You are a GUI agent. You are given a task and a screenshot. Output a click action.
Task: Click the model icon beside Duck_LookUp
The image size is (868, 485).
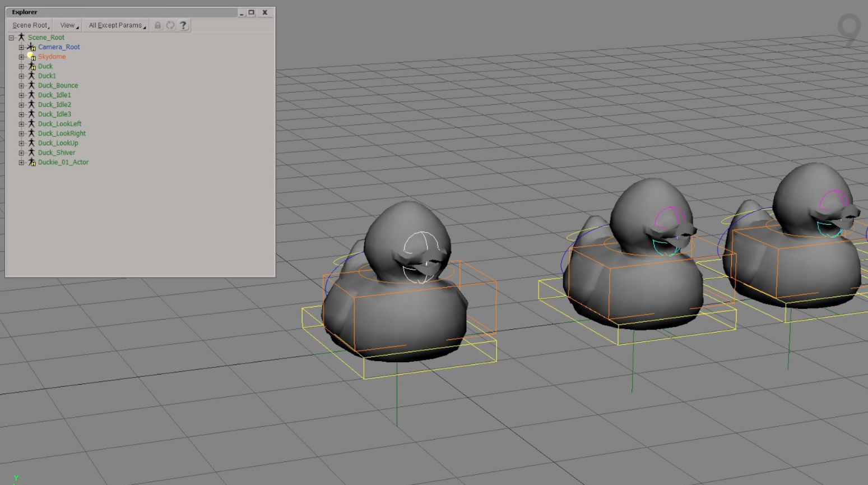point(31,143)
